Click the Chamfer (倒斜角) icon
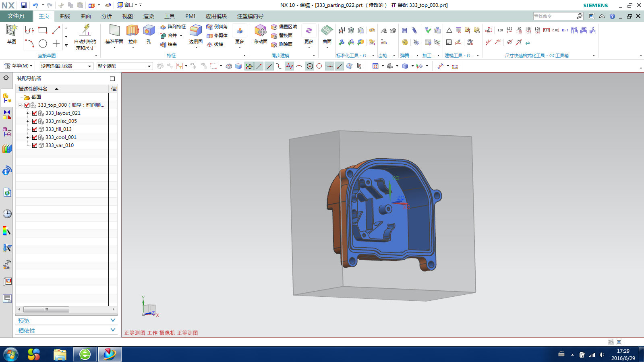This screenshot has height=362, width=644. [x=209, y=27]
